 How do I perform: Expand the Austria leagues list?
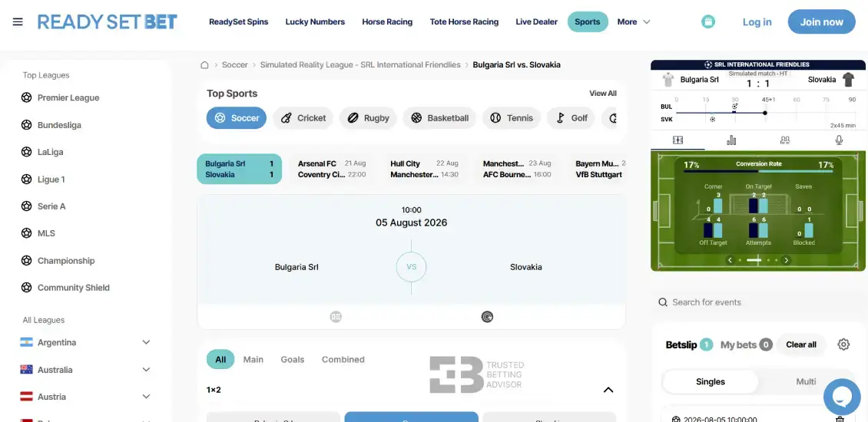point(146,397)
